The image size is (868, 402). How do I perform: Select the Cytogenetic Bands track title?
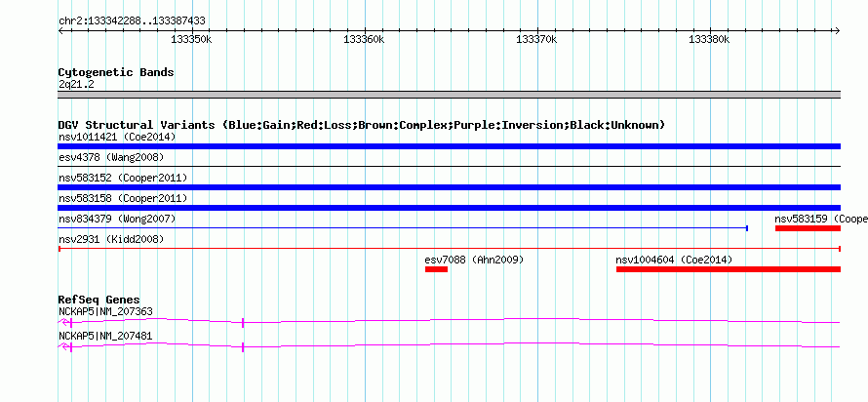(x=116, y=72)
